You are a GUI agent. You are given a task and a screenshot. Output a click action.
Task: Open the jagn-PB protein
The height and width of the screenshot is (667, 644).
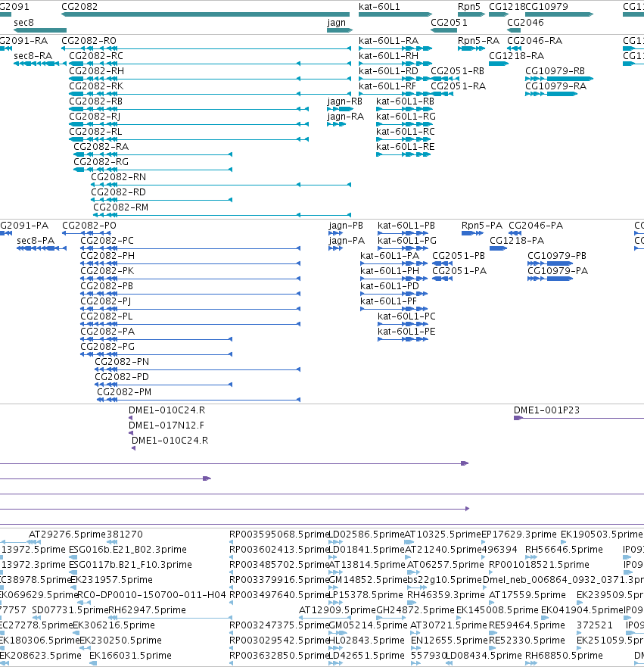tap(336, 233)
